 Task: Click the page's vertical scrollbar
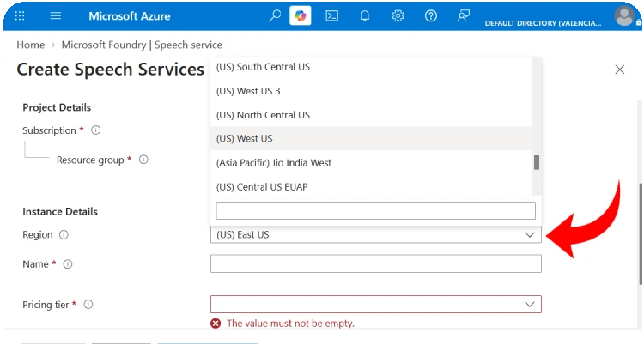641,234
